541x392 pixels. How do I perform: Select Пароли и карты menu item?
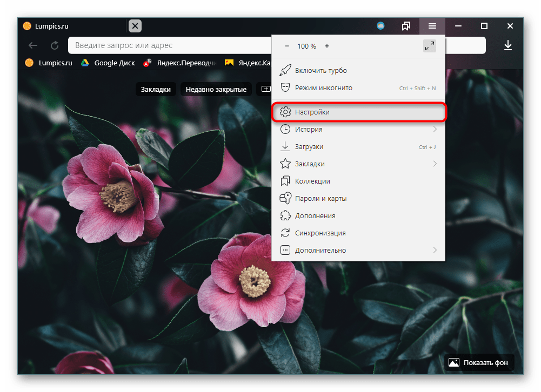tap(320, 199)
